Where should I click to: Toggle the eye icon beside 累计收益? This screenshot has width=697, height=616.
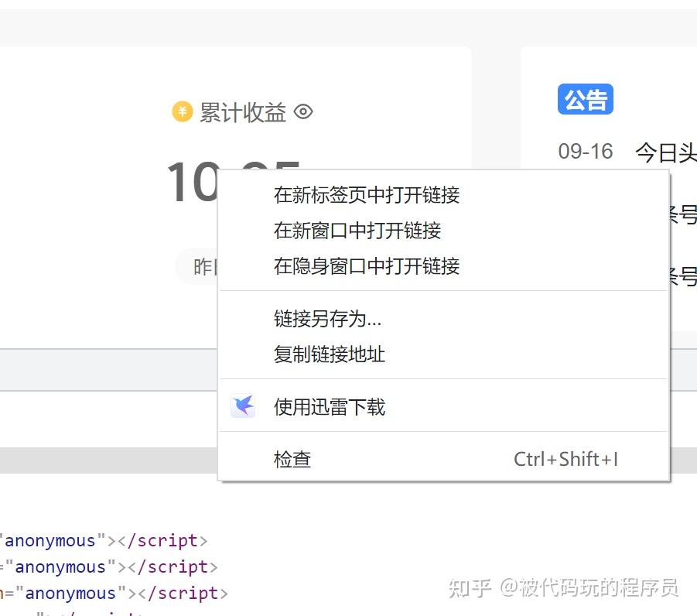(x=304, y=112)
